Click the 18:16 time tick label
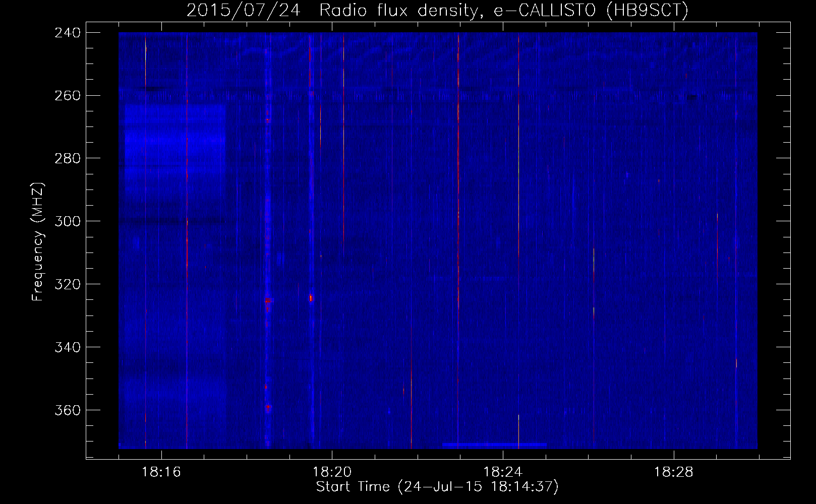This screenshot has width=816, height=504. (161, 472)
